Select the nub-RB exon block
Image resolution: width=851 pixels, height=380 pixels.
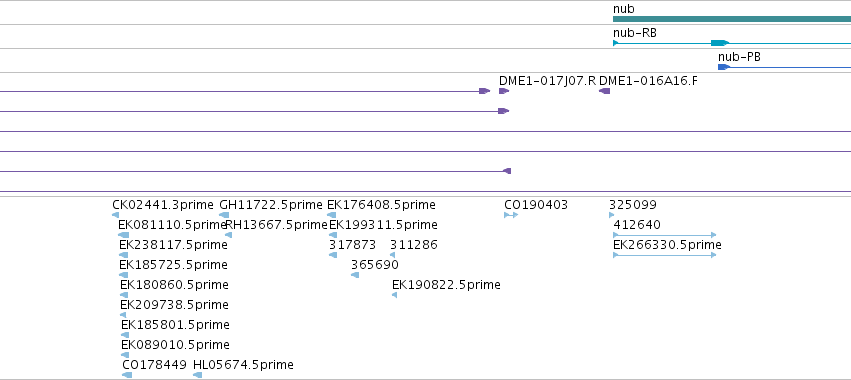pos(720,43)
